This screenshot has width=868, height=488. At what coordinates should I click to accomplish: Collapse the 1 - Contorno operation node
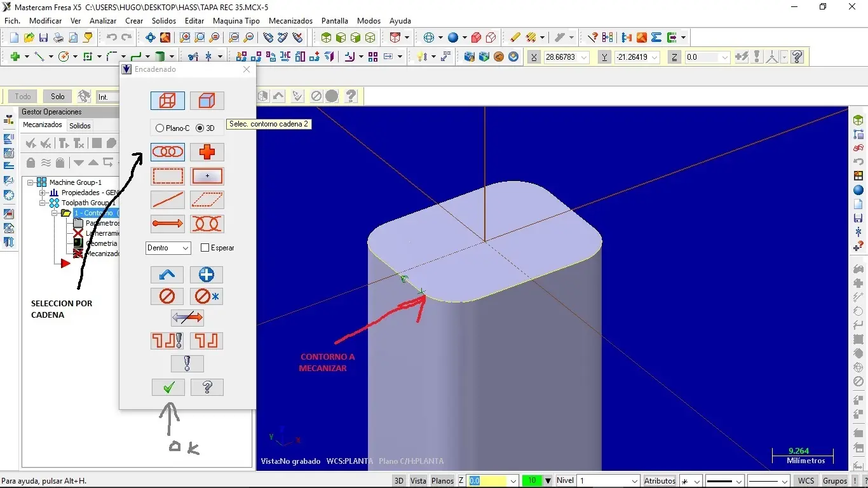click(x=54, y=213)
